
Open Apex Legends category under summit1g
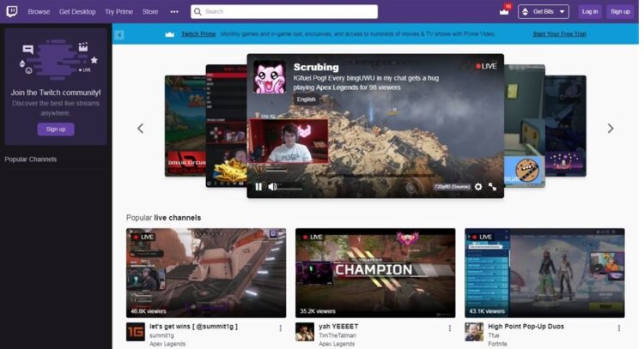167,344
